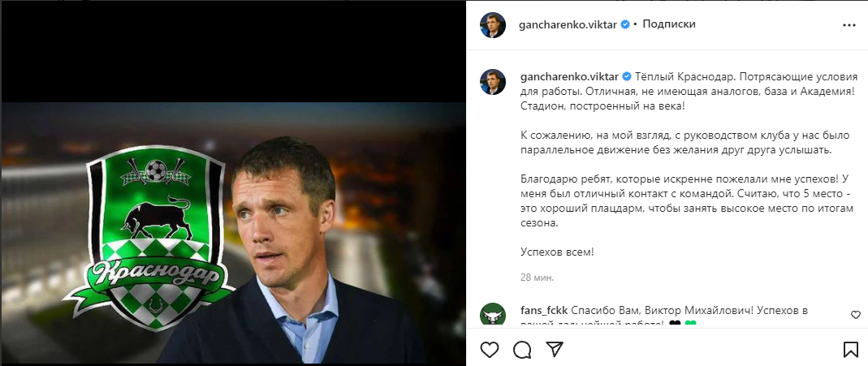Image resolution: width=868 pixels, height=366 pixels.
Task: Open fans_fckk username link
Action: [544, 310]
